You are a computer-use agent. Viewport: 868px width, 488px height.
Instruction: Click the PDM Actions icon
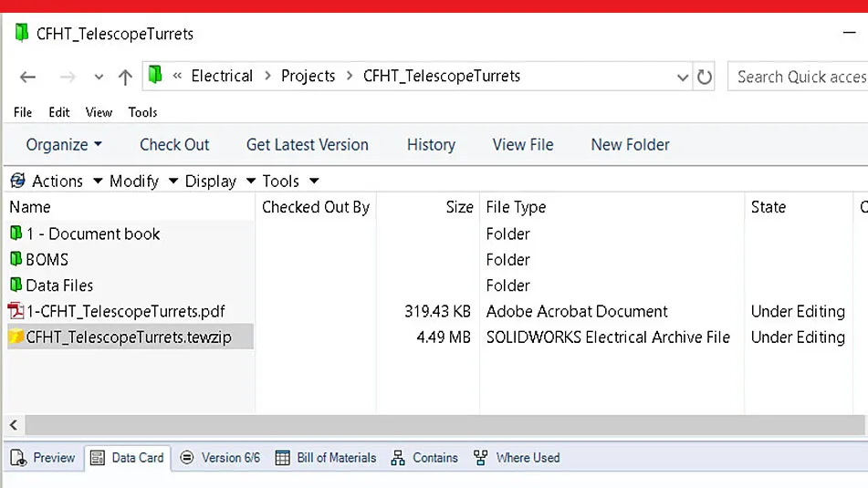(17, 181)
